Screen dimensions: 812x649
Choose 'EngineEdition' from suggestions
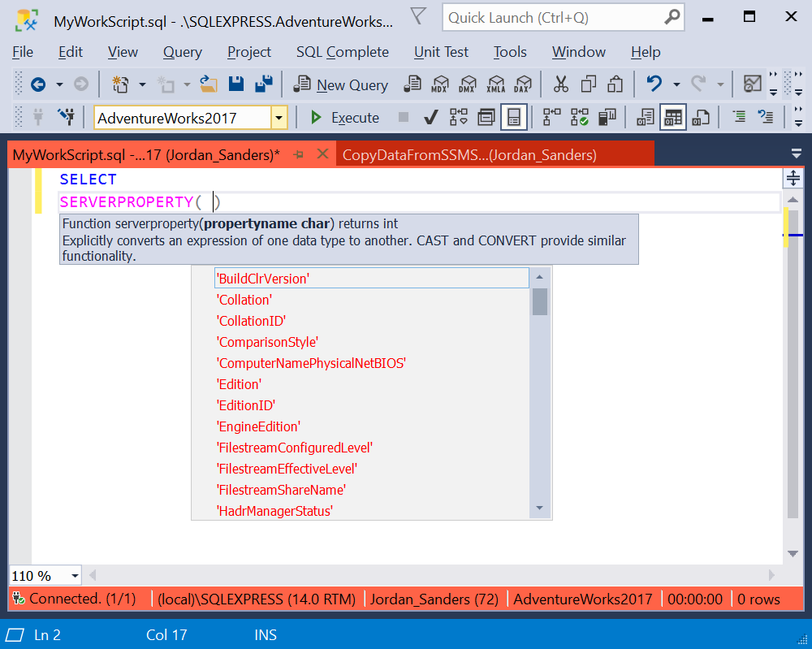(371, 426)
